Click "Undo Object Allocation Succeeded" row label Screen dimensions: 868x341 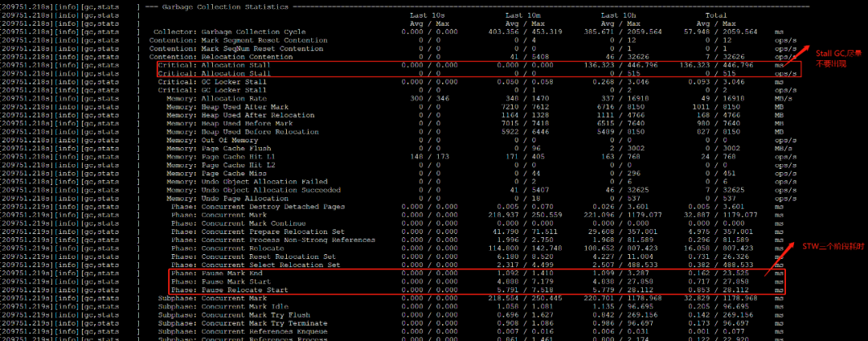tap(271, 190)
